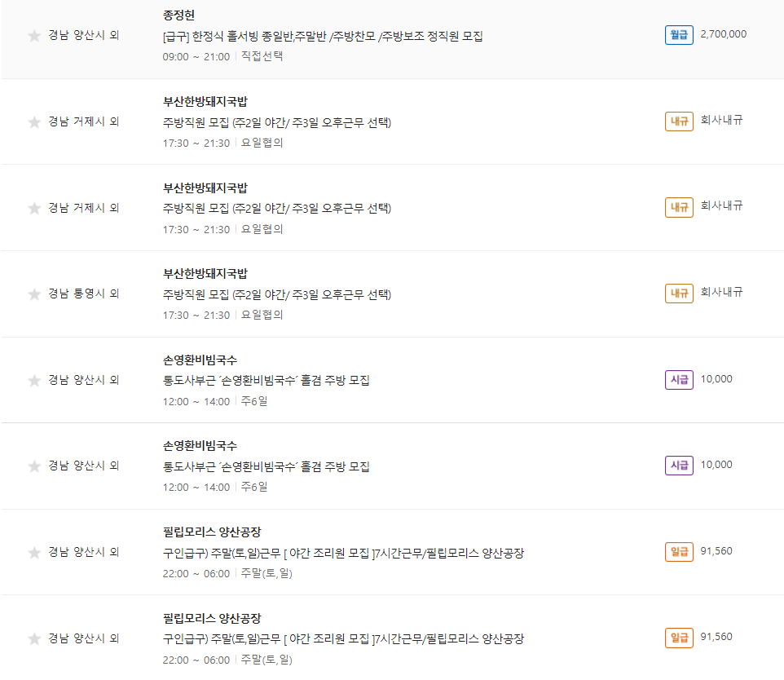
Task: Open first 야간 조리원 모집 job title
Action: tap(343, 553)
